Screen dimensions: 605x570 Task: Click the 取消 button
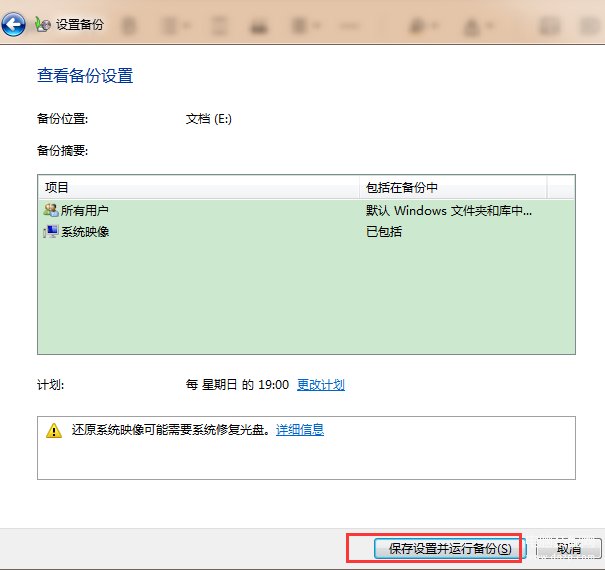tap(569, 548)
